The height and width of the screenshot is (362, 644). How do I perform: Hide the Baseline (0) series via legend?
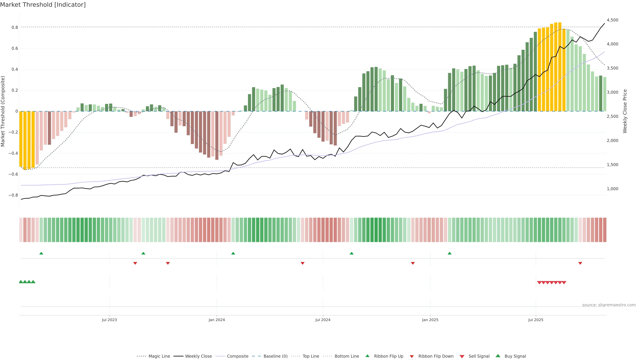click(275, 356)
